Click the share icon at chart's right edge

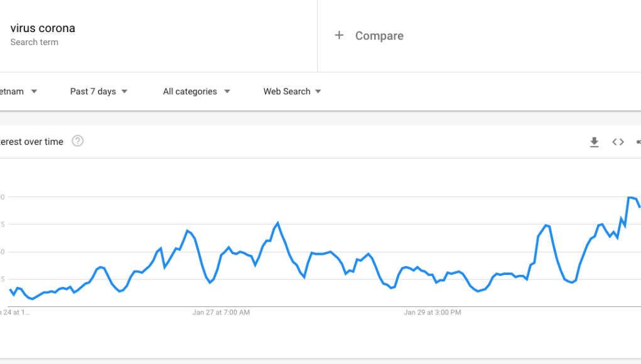[x=638, y=142]
